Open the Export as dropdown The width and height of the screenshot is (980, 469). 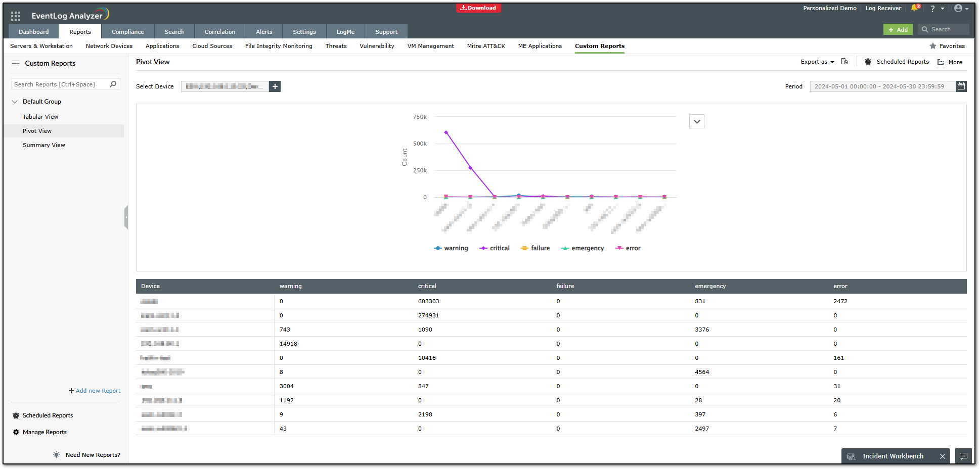(817, 62)
